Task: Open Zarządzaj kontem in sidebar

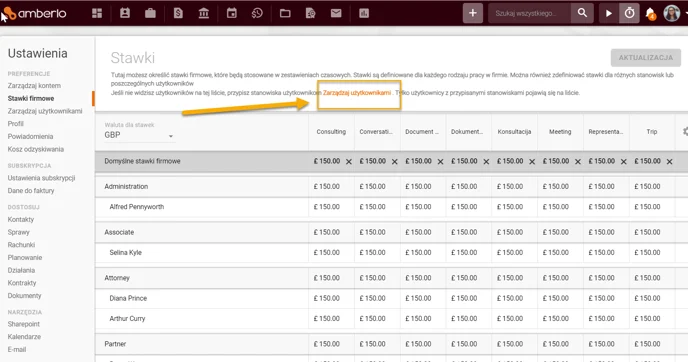Action: pyautogui.click(x=34, y=86)
